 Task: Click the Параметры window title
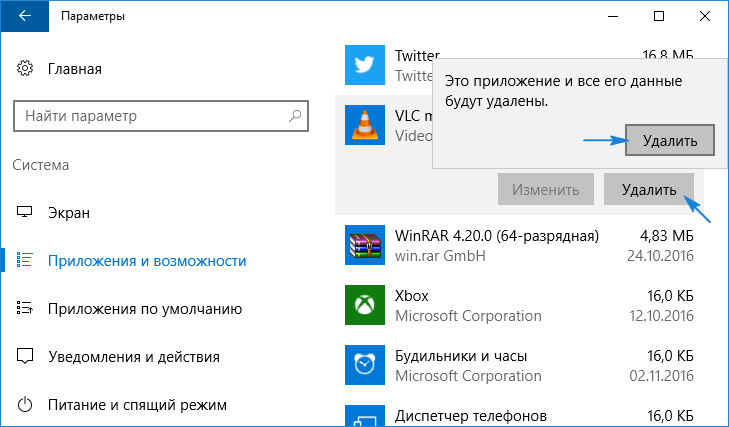(93, 16)
